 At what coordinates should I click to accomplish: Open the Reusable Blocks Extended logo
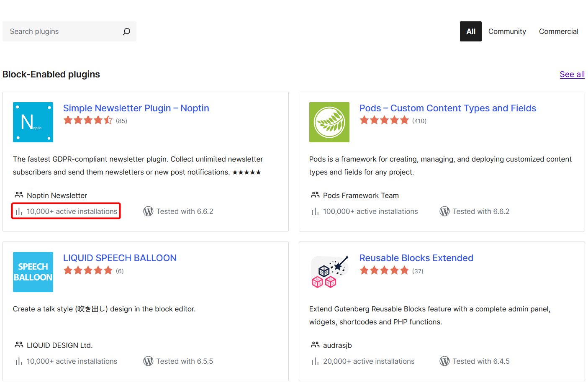(329, 272)
